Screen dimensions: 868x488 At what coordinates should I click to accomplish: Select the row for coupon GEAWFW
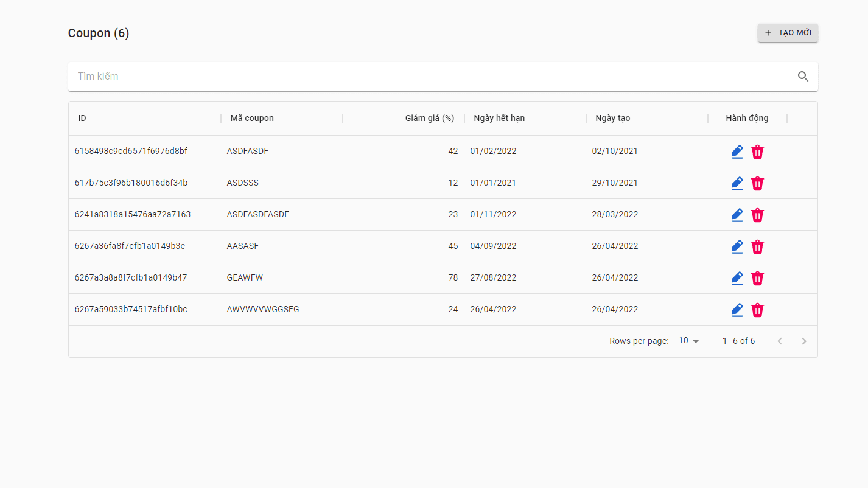365,277
